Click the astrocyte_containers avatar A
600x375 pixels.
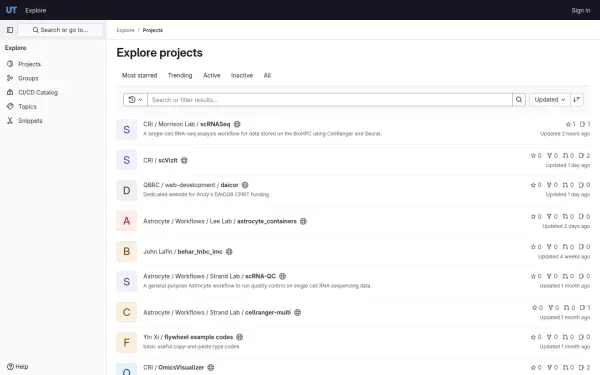point(127,221)
